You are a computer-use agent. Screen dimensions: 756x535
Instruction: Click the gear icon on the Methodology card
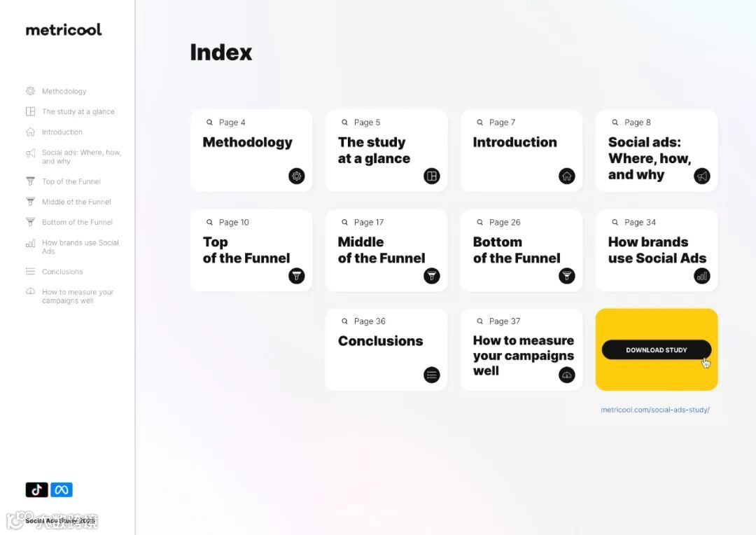click(297, 176)
